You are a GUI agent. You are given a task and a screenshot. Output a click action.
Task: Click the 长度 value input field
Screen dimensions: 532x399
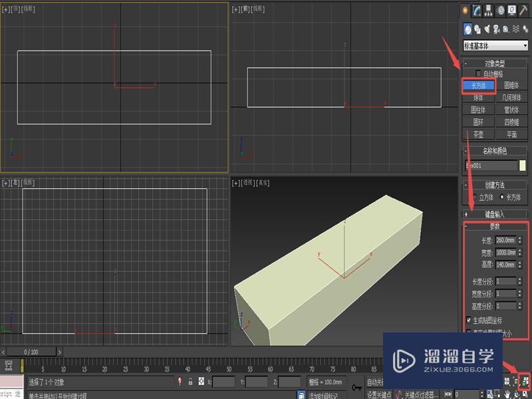pyautogui.click(x=504, y=240)
